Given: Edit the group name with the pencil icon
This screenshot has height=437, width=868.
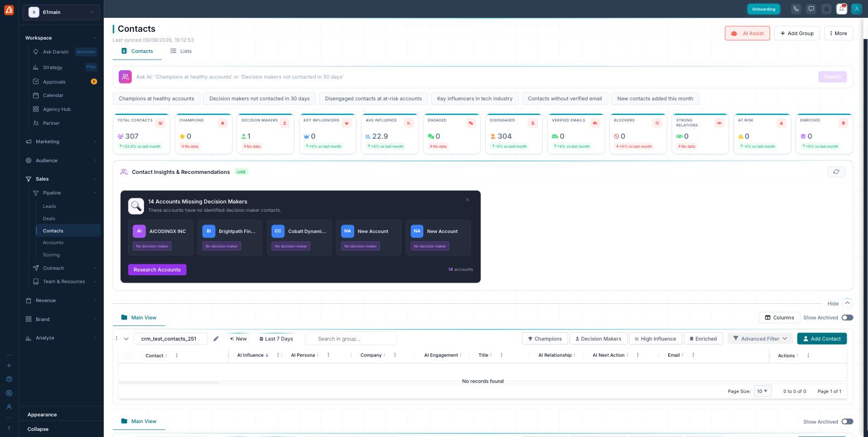Looking at the screenshot, I should tap(216, 339).
